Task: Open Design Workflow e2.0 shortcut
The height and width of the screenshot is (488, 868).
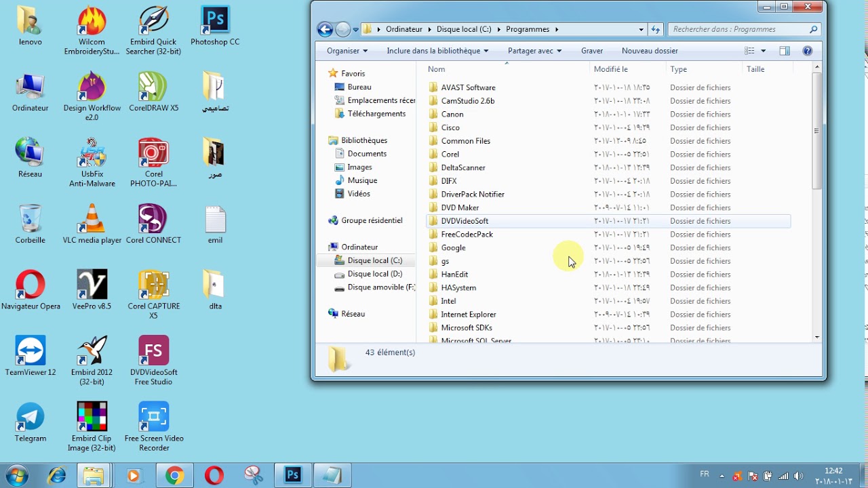Action: coord(92,96)
